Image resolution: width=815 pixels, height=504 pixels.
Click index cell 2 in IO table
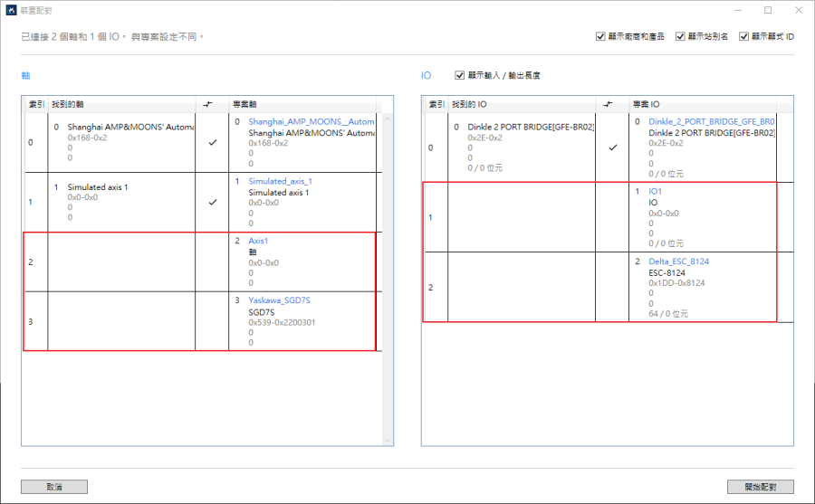tap(436, 288)
